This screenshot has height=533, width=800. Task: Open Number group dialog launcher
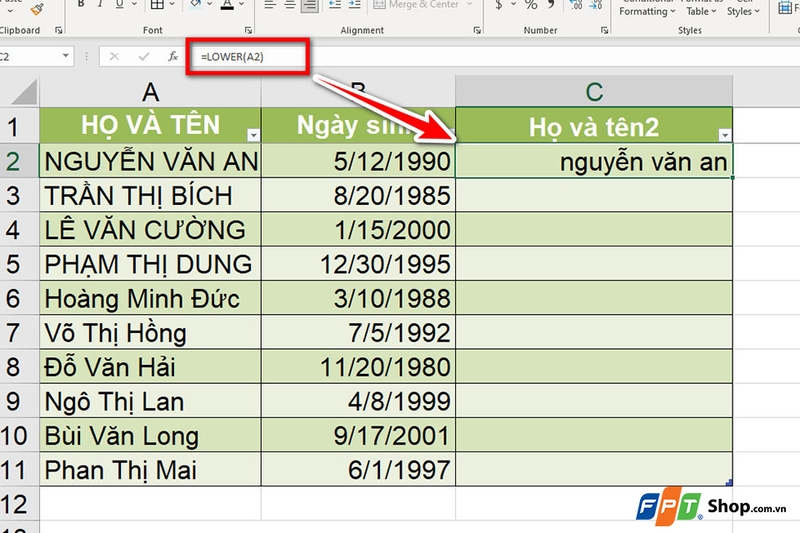pyautogui.click(x=605, y=31)
